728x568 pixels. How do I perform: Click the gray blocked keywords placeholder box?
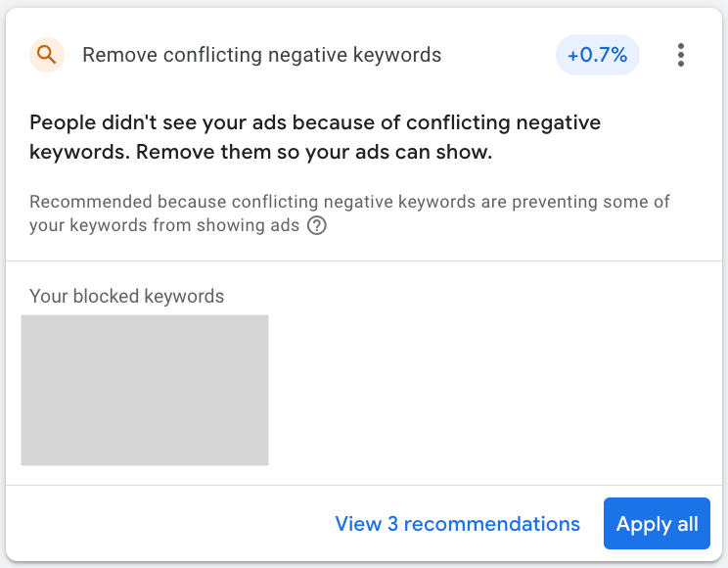coord(145,390)
